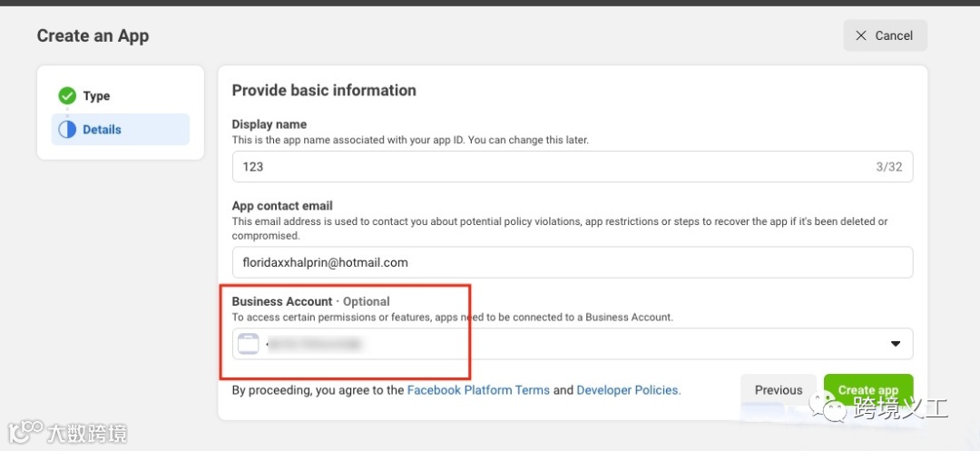
Task: Click the green checkmark beside Type
Action: click(67, 96)
